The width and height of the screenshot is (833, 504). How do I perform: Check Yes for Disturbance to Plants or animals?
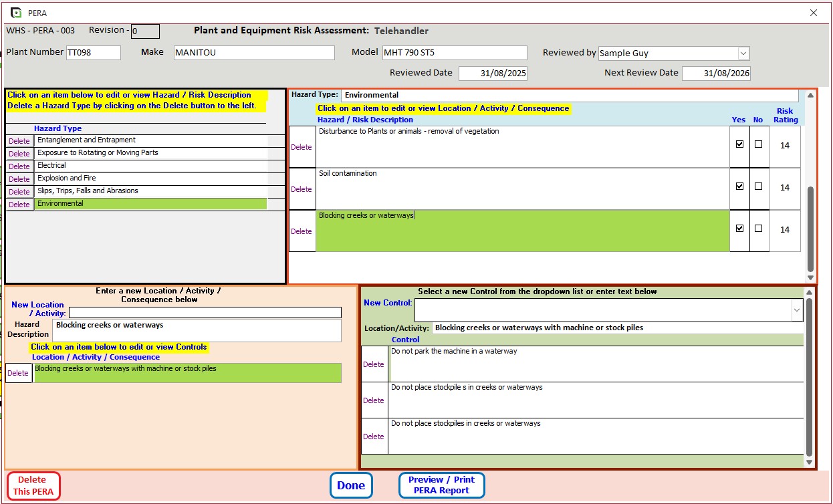click(x=739, y=144)
